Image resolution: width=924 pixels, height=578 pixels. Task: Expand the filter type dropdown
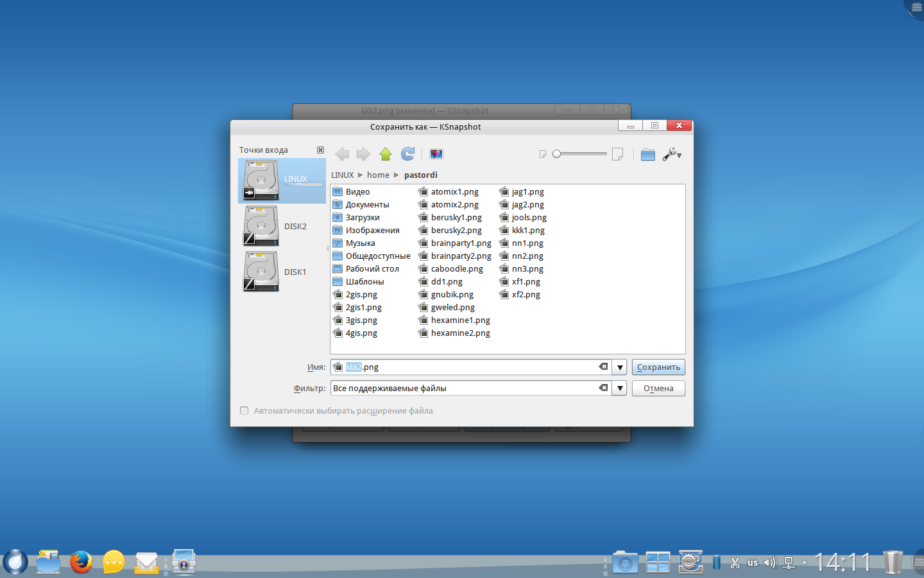pos(620,389)
